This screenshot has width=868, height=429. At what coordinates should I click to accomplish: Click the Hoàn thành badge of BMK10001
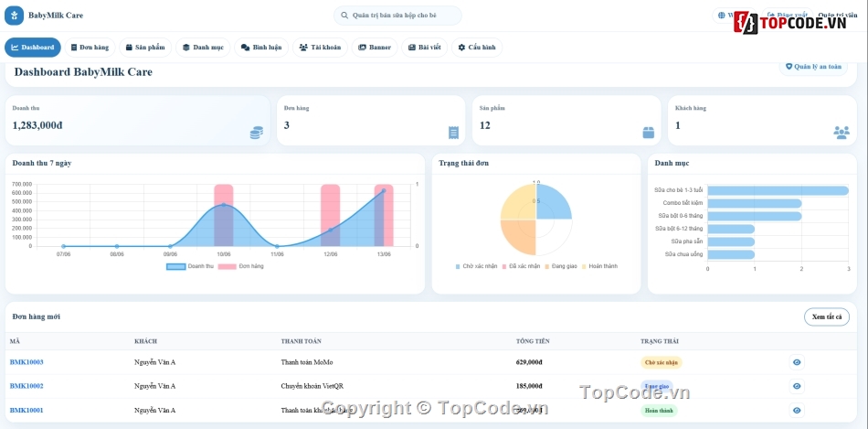(659, 411)
